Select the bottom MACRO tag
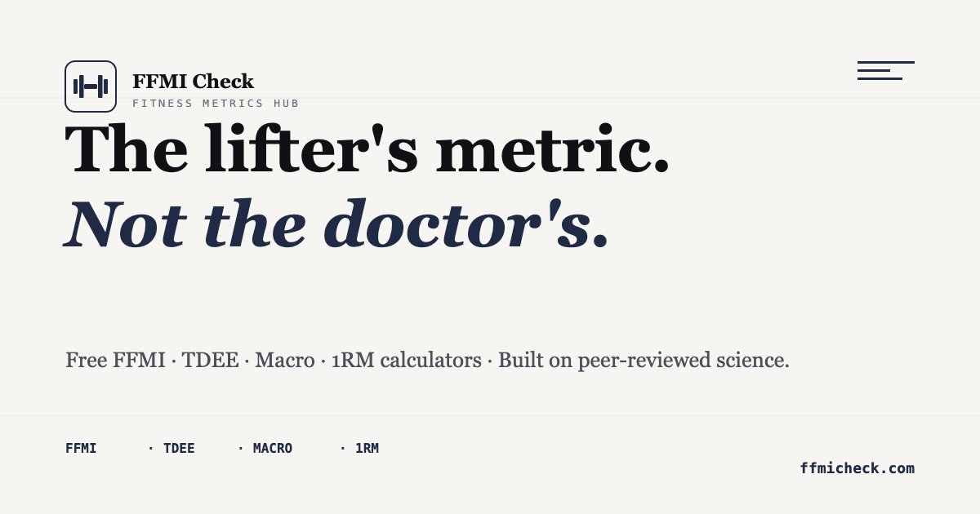Image resolution: width=980 pixels, height=514 pixels. coord(273,448)
